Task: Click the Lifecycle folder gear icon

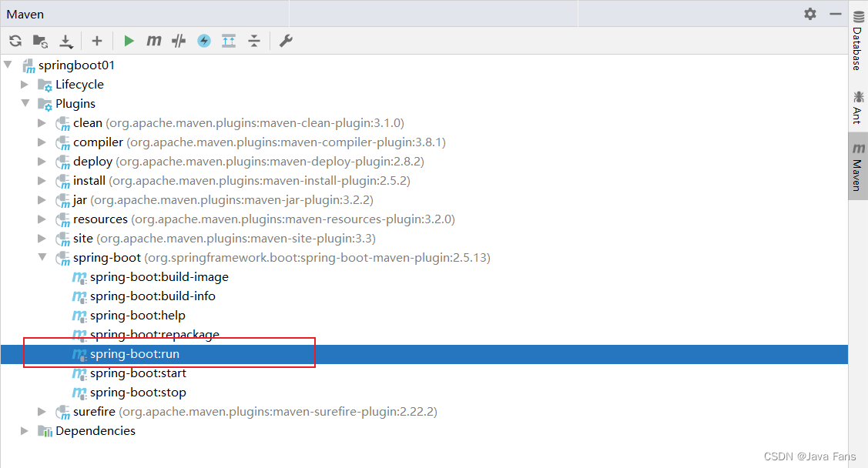Action: (x=45, y=85)
